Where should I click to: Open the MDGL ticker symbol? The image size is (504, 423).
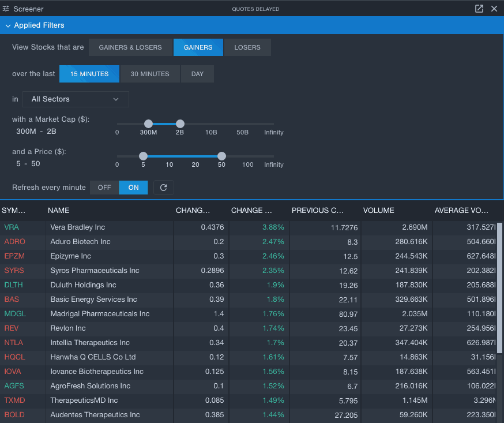[15, 314]
